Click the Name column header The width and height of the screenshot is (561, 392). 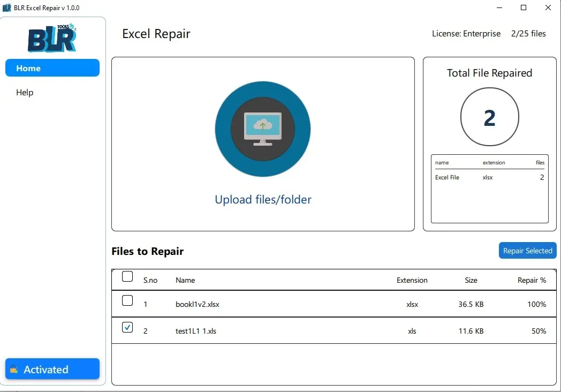point(185,280)
